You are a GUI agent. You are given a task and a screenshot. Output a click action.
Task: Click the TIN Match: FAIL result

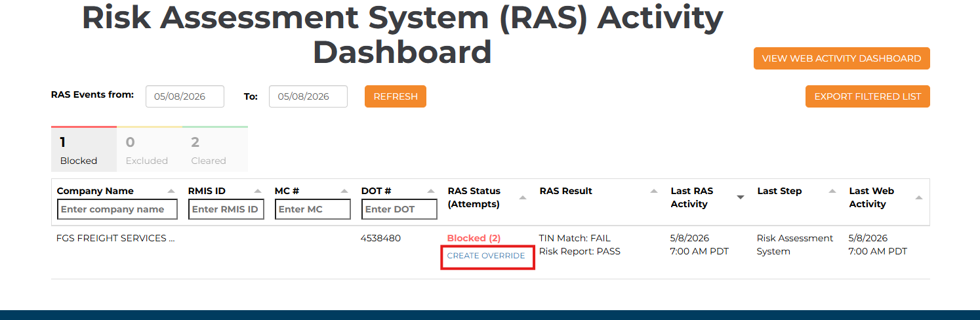[x=575, y=238]
